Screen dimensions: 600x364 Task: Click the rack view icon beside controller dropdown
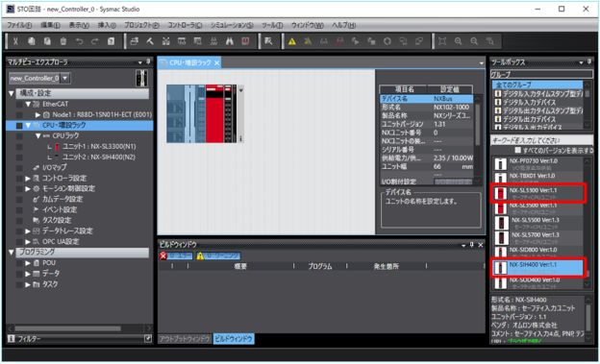pos(141,78)
